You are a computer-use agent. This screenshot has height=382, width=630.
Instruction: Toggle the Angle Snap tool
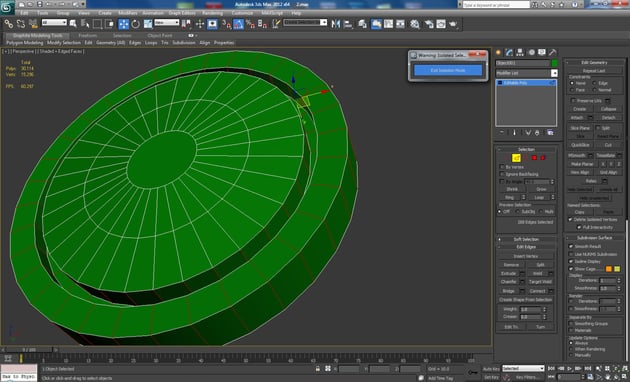238,24
